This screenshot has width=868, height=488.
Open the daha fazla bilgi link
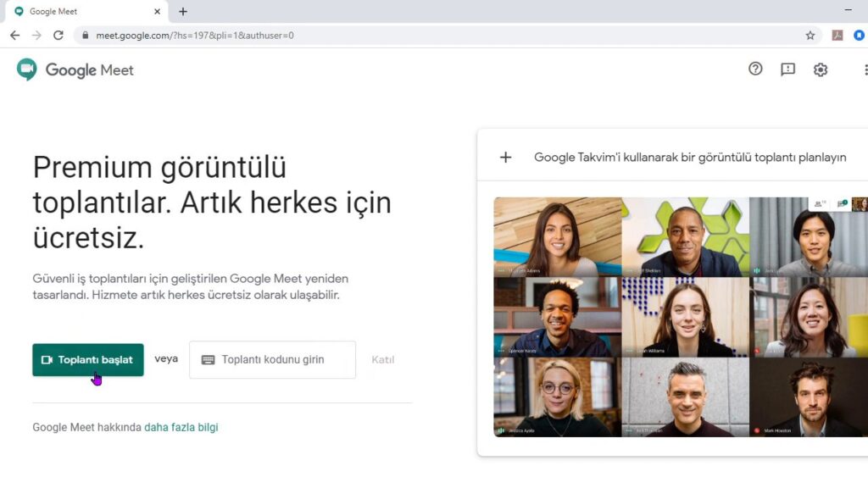[x=181, y=427]
